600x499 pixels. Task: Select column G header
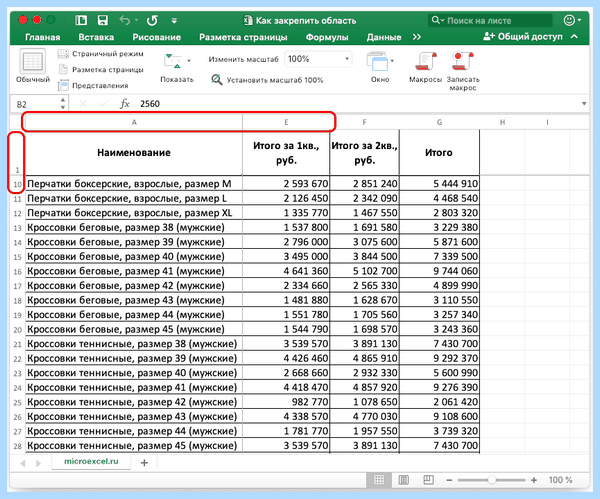(x=439, y=122)
